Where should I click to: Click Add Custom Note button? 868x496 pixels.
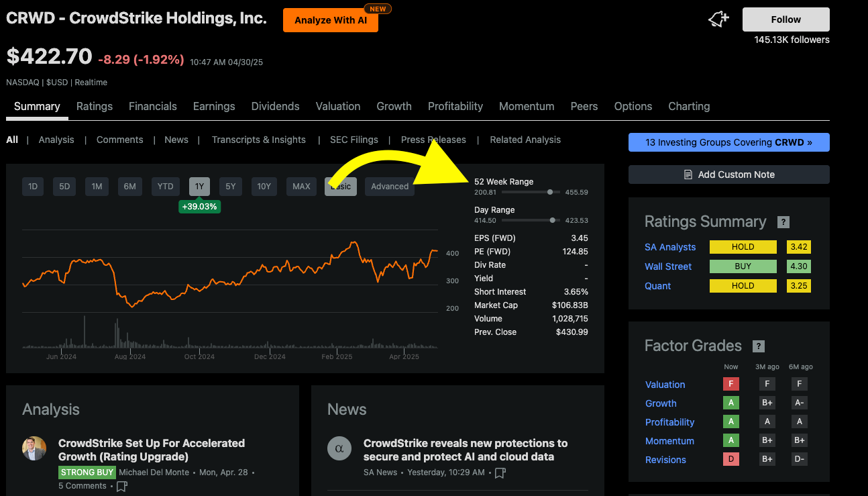click(x=729, y=175)
